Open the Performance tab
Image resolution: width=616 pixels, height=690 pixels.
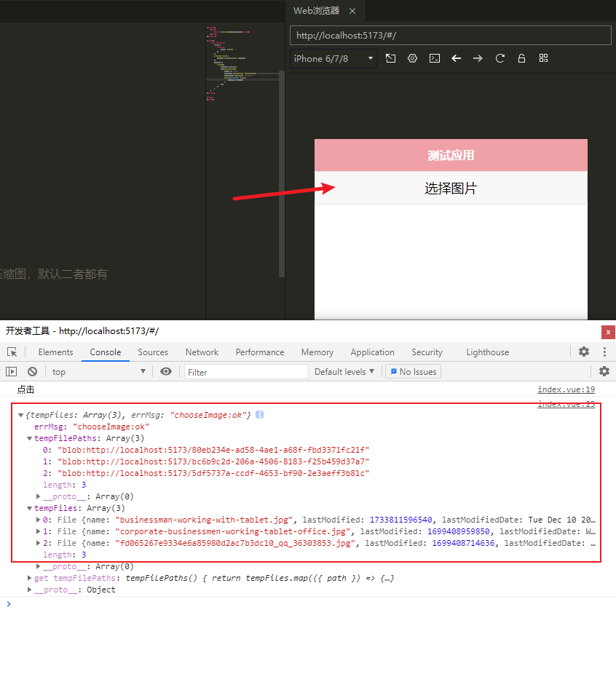click(x=260, y=352)
